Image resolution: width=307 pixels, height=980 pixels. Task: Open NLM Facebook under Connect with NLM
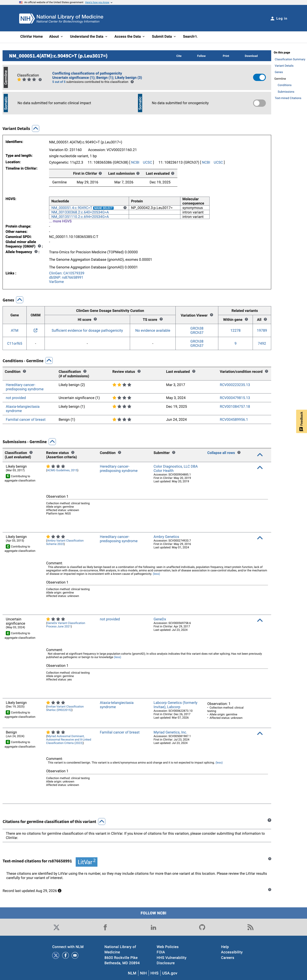[65, 955]
